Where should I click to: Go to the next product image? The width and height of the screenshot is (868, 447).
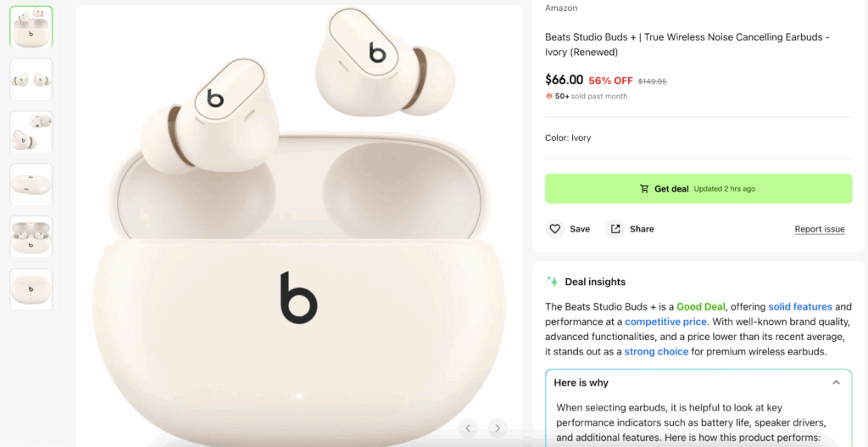click(498, 428)
